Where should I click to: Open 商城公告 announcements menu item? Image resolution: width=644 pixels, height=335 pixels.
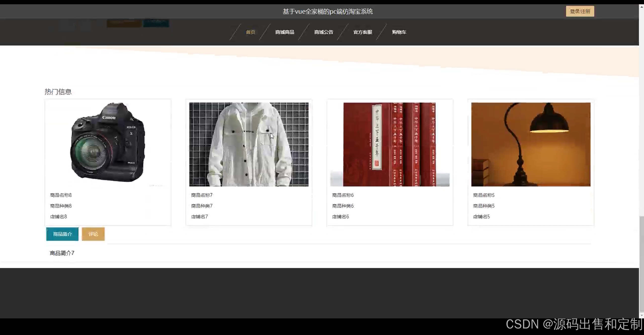tap(324, 32)
